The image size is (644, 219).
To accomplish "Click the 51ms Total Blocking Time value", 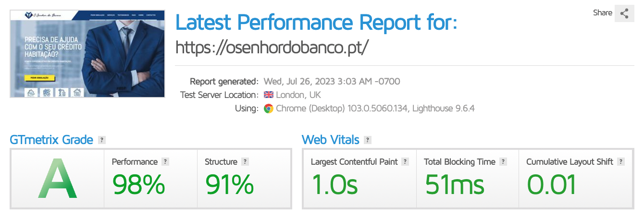I will pos(454,184).
